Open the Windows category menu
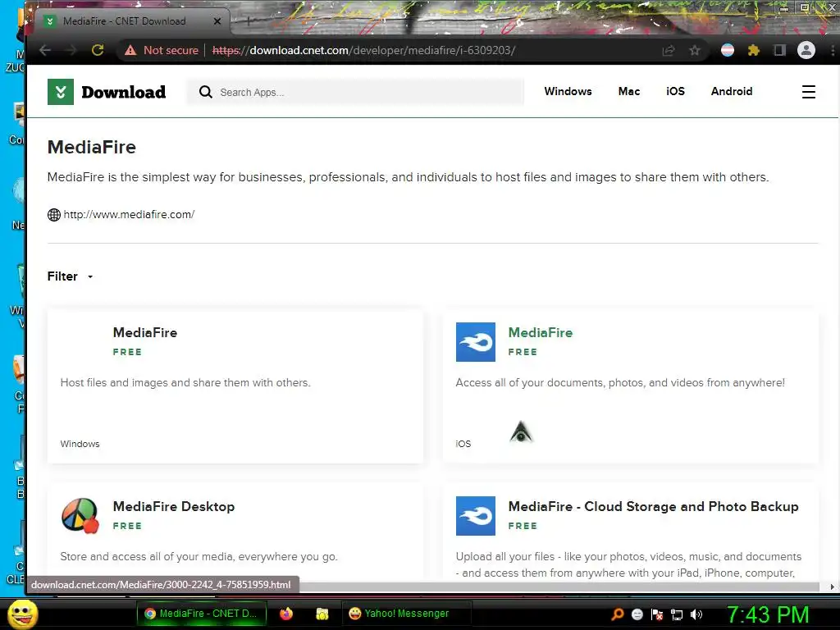The image size is (840, 630). coord(568,92)
